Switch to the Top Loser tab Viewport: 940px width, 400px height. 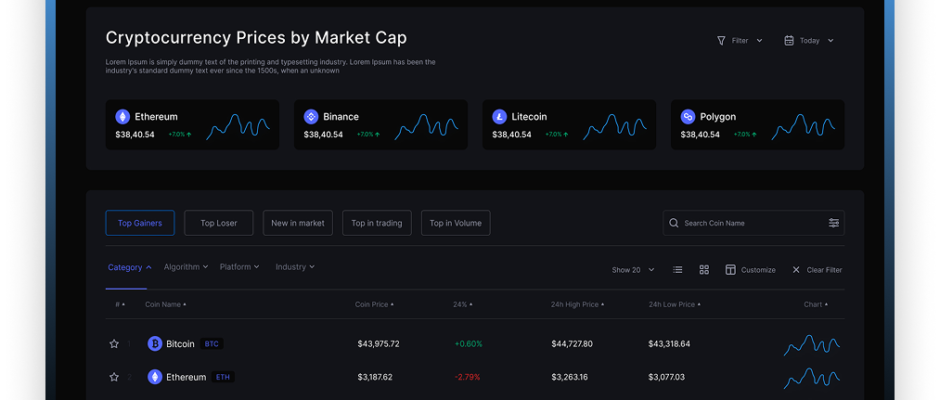pyautogui.click(x=219, y=223)
